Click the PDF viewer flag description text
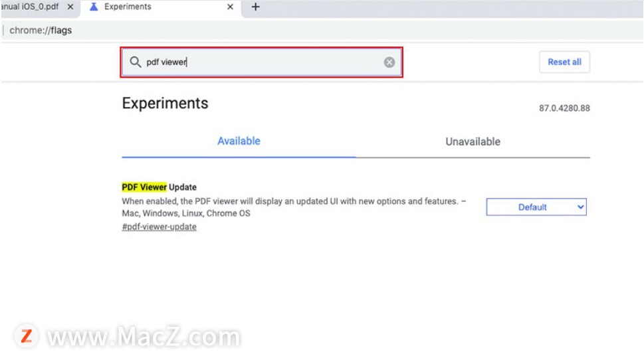 294,207
